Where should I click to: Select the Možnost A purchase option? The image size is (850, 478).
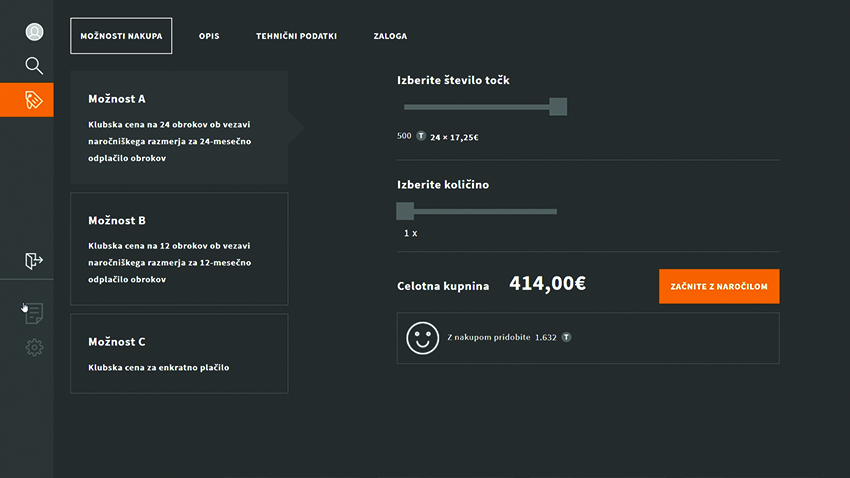tap(179, 127)
